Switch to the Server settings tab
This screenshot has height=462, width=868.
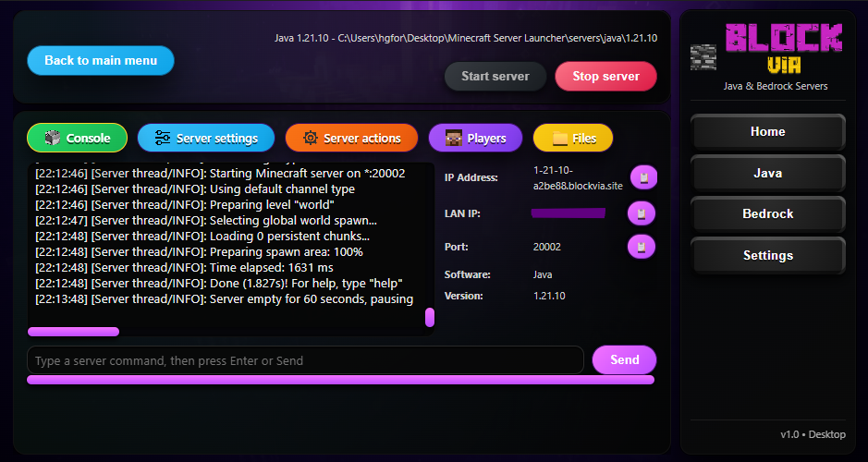pos(206,138)
